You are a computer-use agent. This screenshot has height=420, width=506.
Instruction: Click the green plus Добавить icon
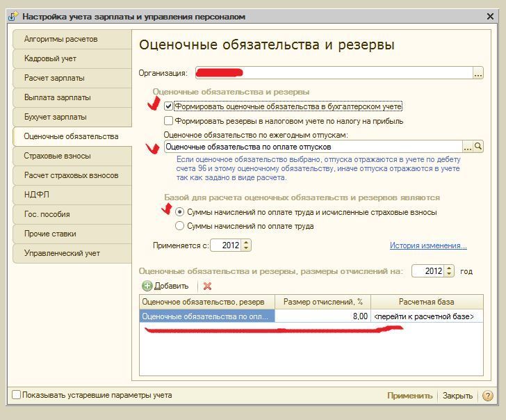point(147,286)
